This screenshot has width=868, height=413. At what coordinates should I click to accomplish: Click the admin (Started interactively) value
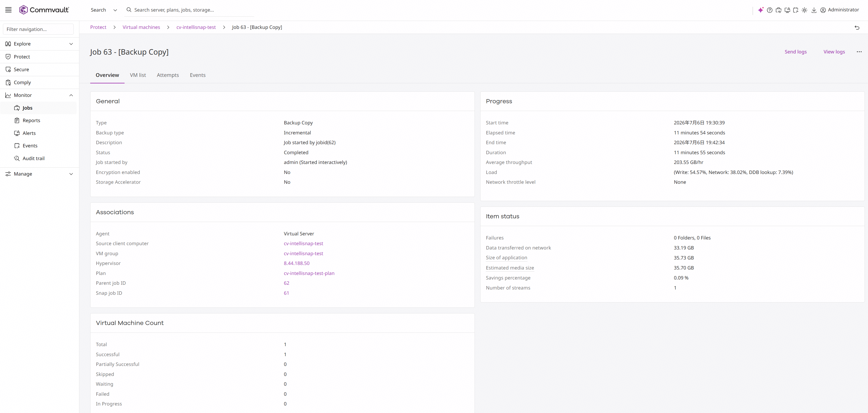tap(315, 162)
